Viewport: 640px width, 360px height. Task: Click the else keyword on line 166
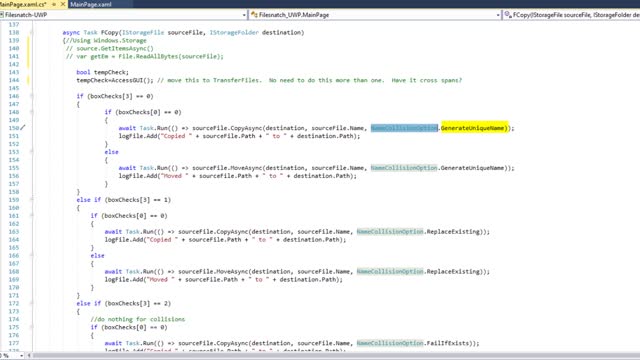(x=98, y=256)
